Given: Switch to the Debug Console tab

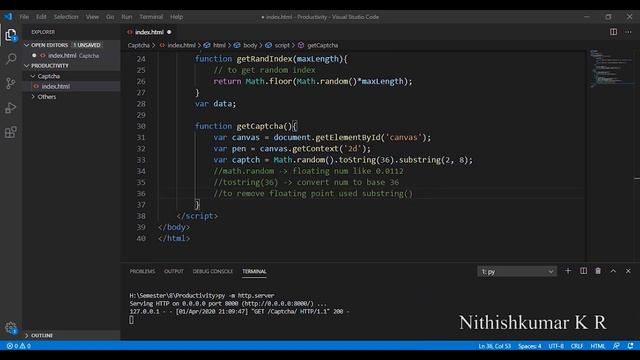Looking at the screenshot, I should tap(213, 271).
